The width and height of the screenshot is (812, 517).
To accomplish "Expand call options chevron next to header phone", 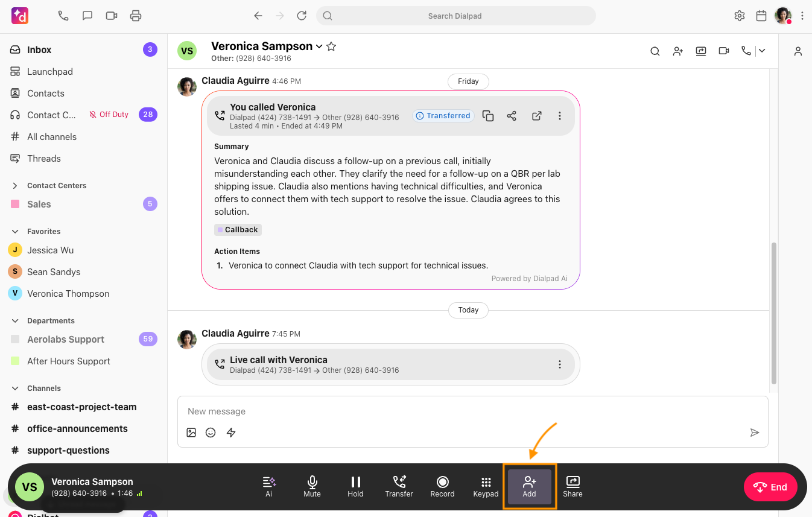I will coord(762,51).
